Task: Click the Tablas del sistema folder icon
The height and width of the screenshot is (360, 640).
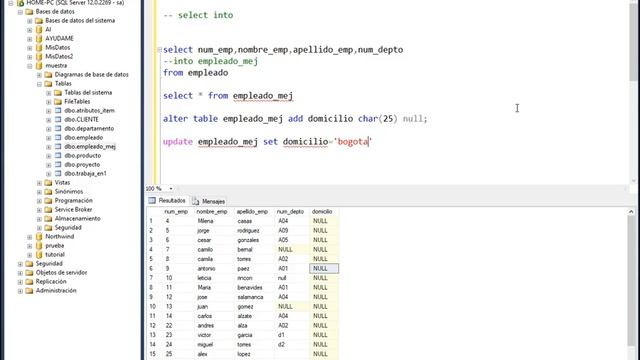Action: (58, 93)
